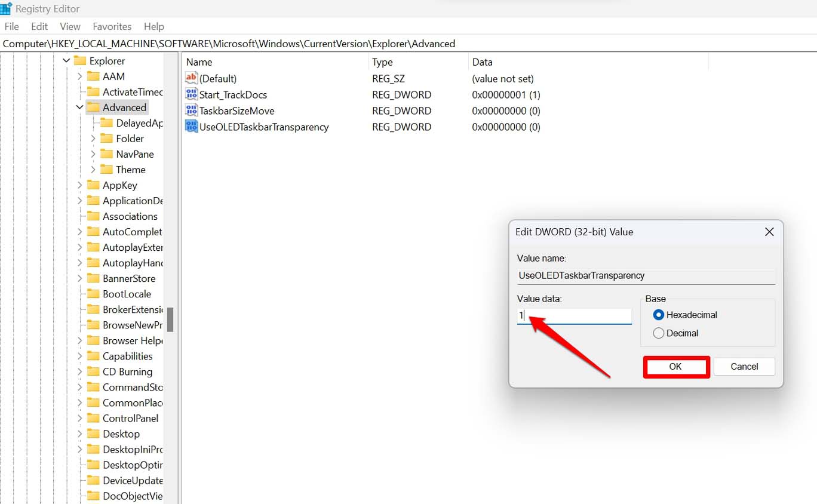Click the TaskbarSizeMove DWORD icon
The width and height of the screenshot is (817, 504).
(x=192, y=110)
